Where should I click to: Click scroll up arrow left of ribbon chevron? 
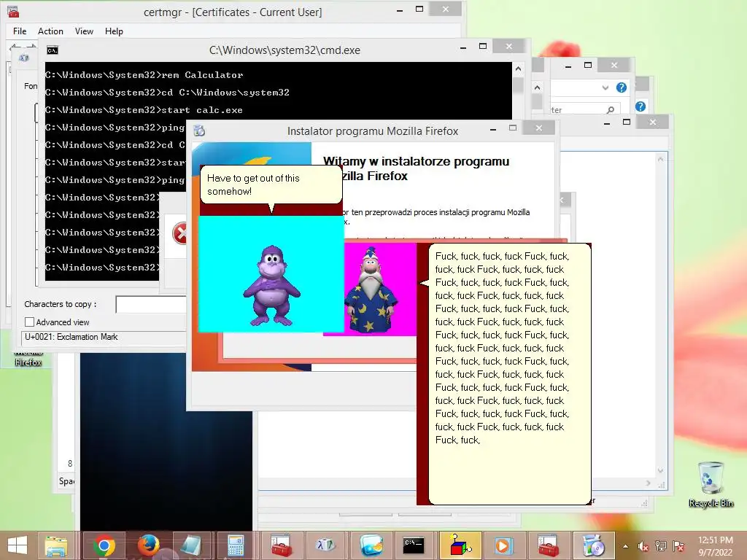click(538, 87)
